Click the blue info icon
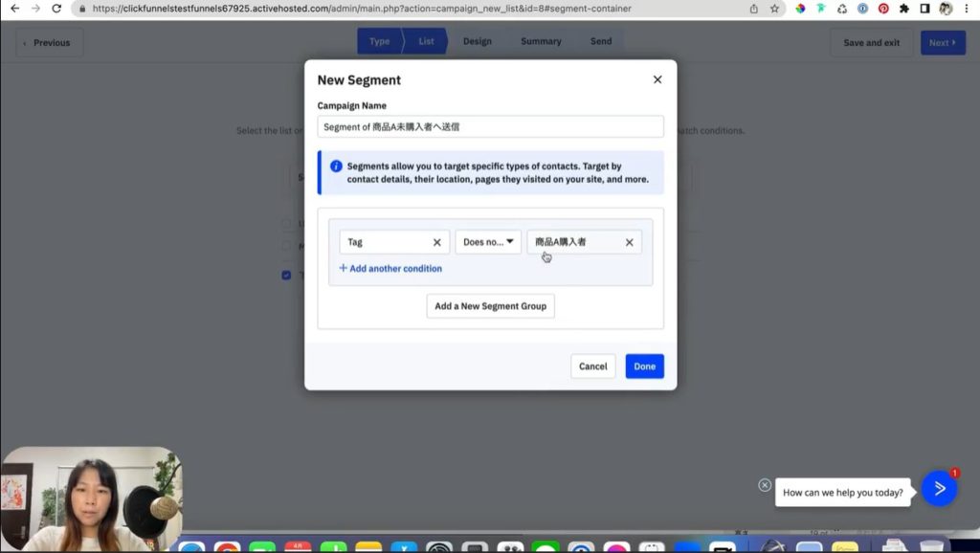980x553 pixels. point(336,166)
